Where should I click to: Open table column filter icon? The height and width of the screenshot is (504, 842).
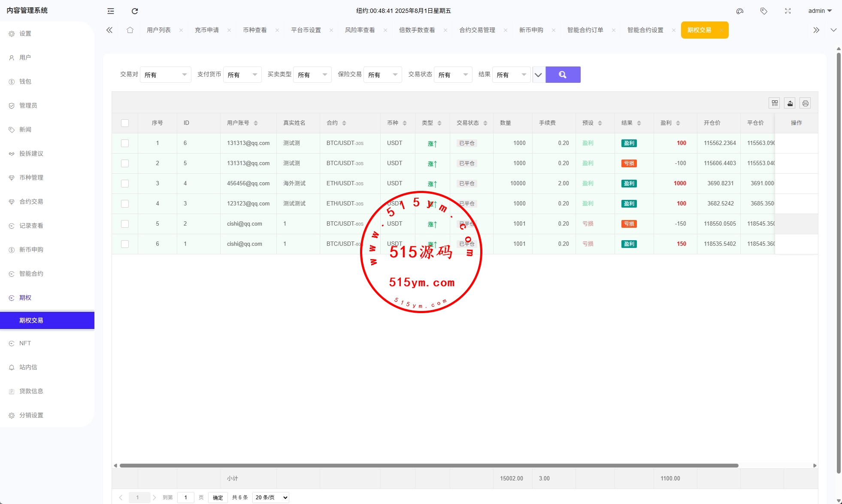click(x=775, y=103)
